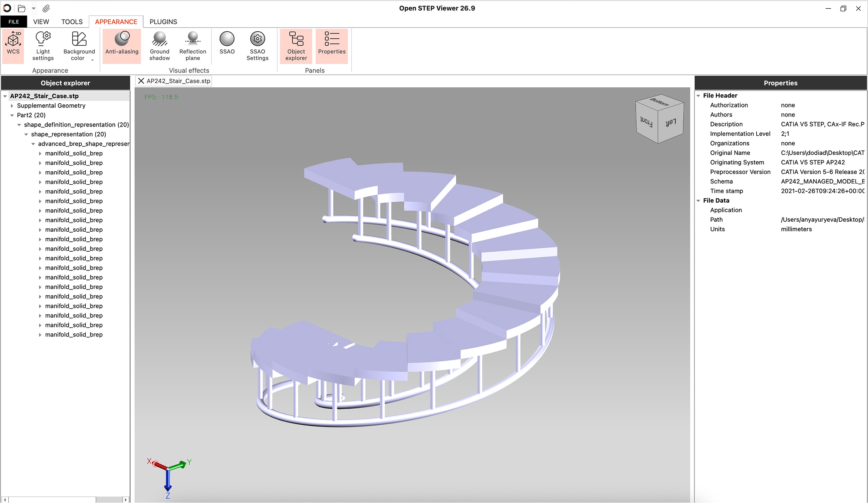This screenshot has width=868, height=503.
Task: Click the open folder icon in title bar
Action: [21, 8]
